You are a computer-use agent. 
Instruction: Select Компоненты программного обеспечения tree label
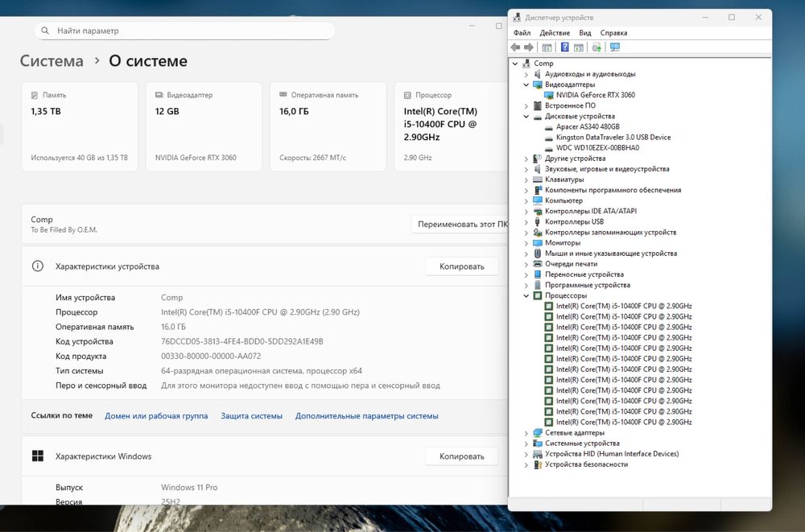pos(613,190)
